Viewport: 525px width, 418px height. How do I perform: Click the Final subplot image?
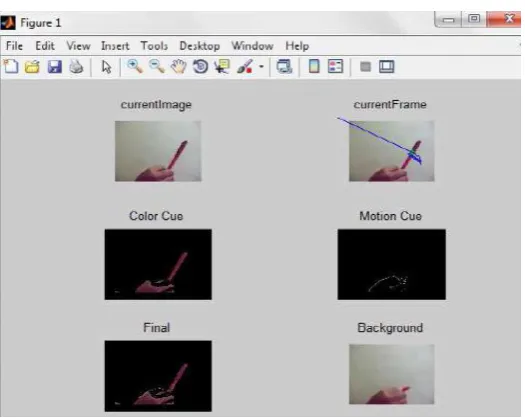[158, 376]
